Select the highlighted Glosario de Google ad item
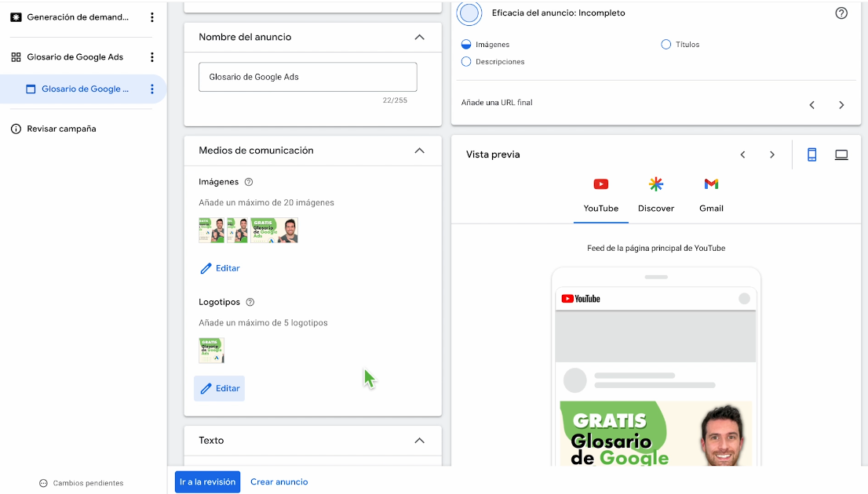Viewport: 868px width, 494px height. 85,89
